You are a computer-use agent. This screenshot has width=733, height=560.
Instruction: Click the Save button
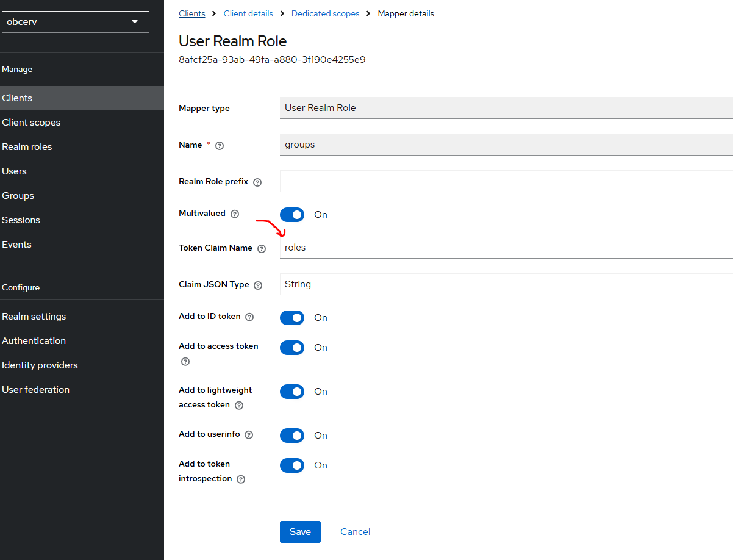click(300, 532)
